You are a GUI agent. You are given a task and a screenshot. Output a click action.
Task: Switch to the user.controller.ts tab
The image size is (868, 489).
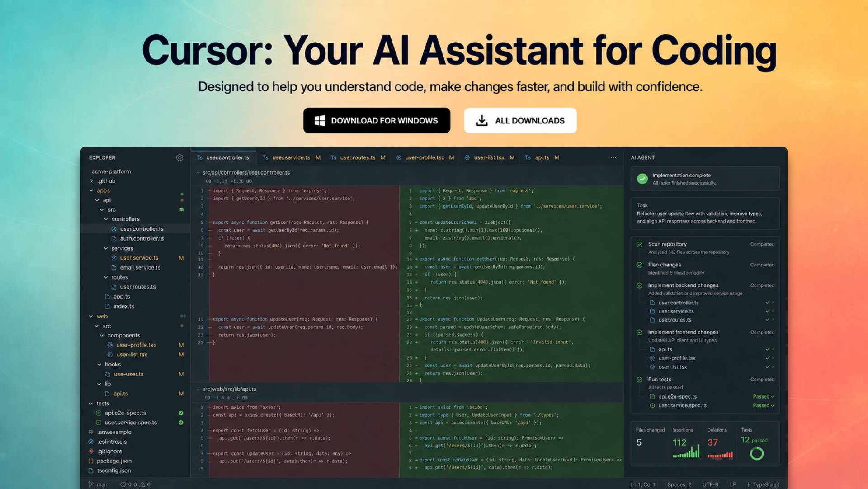pos(223,157)
